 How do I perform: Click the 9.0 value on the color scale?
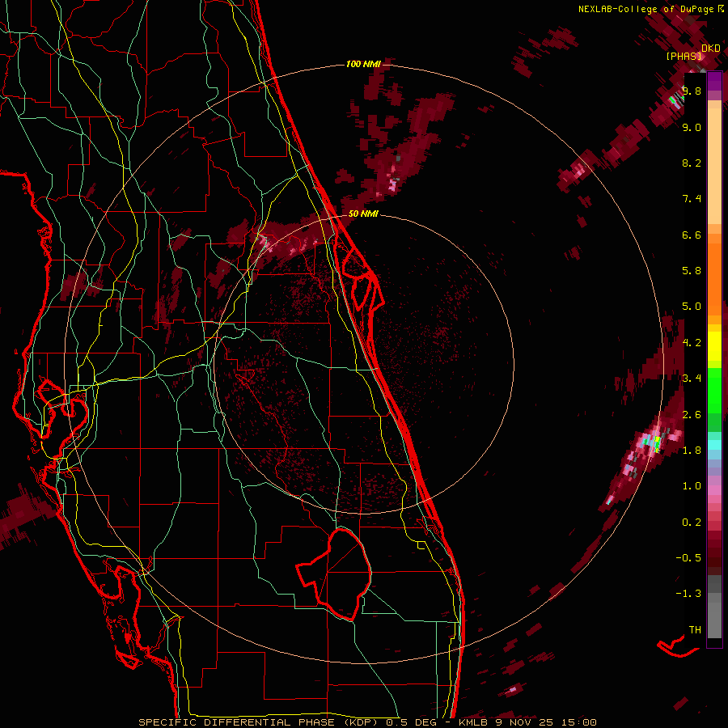(692, 127)
